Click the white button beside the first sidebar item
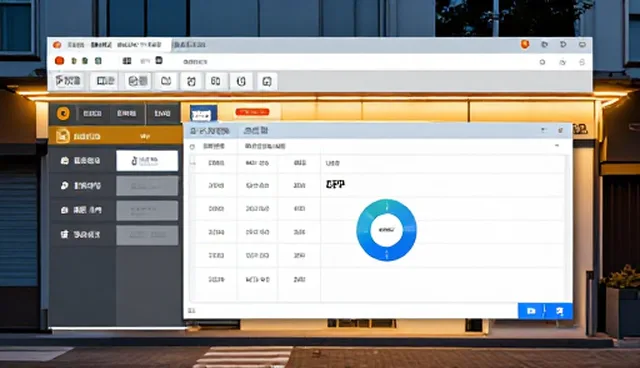Viewport: 640px width, 368px height. pos(147,161)
